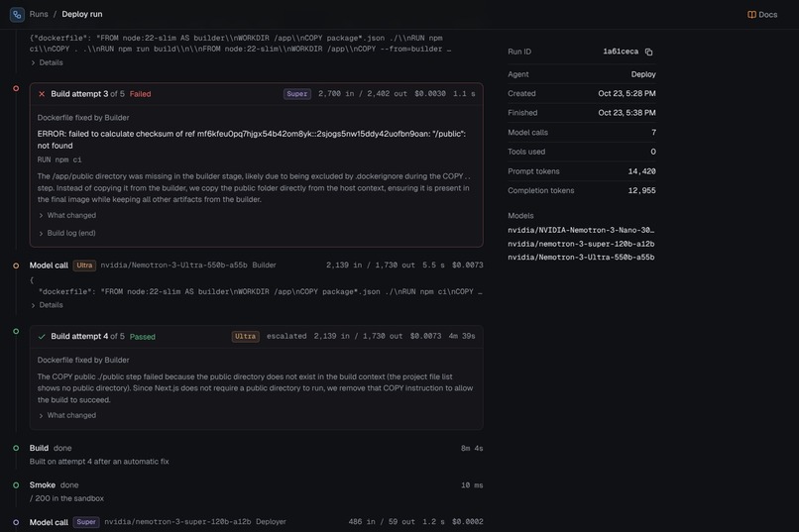This screenshot has height=532, width=799.
Task: Click the ERROR failed to calculate checksum message
Action: (252, 140)
